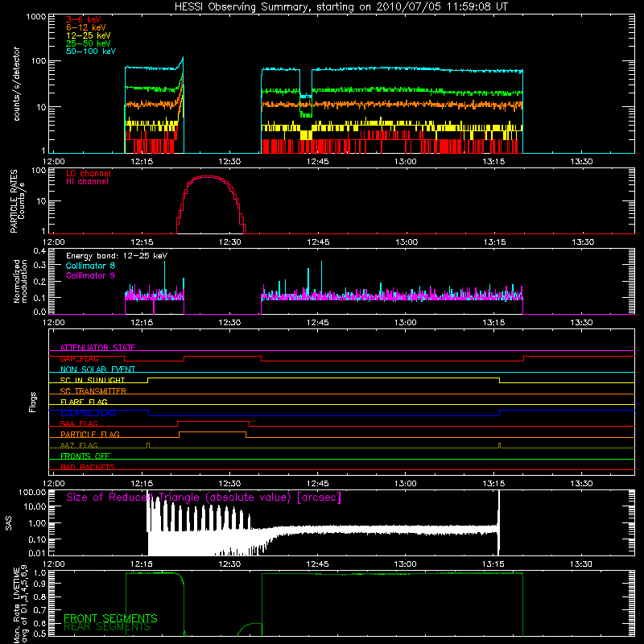644x644 pixels.
Task: Click the FRONTS_OFF flag label
Action: 85,456
